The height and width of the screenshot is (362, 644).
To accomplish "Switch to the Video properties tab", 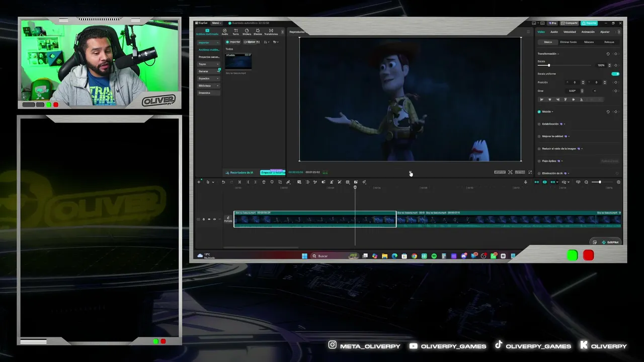I will tap(541, 32).
